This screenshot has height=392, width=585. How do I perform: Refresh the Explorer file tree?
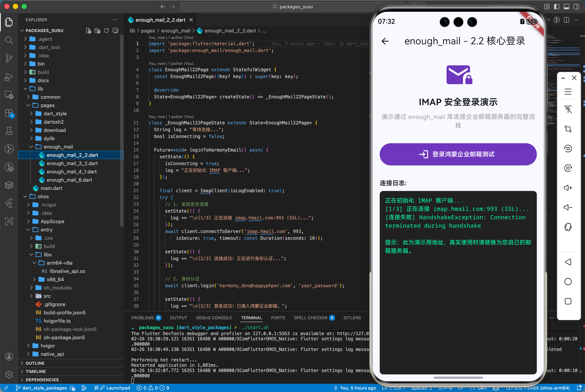click(106, 31)
